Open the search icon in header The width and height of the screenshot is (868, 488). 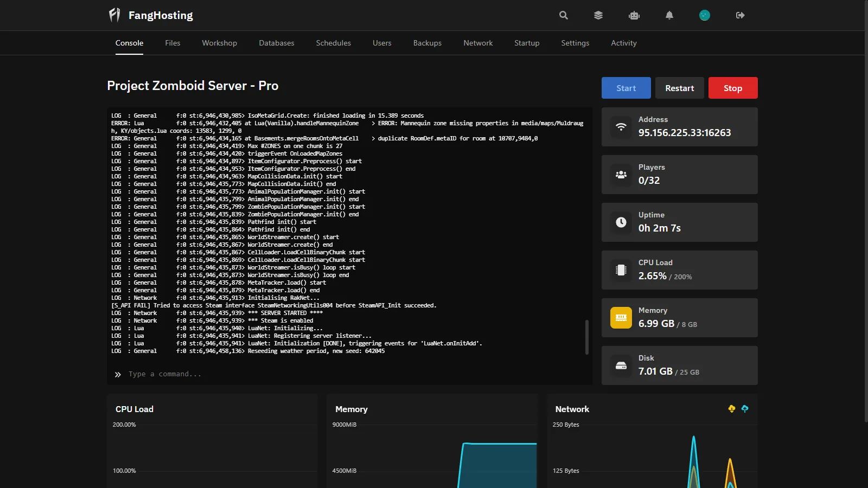[564, 15]
